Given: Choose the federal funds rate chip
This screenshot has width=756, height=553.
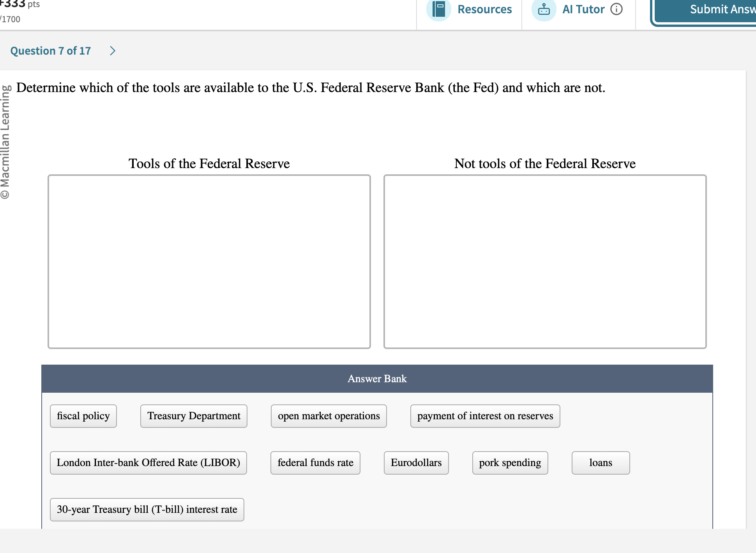Looking at the screenshot, I should 315,463.
